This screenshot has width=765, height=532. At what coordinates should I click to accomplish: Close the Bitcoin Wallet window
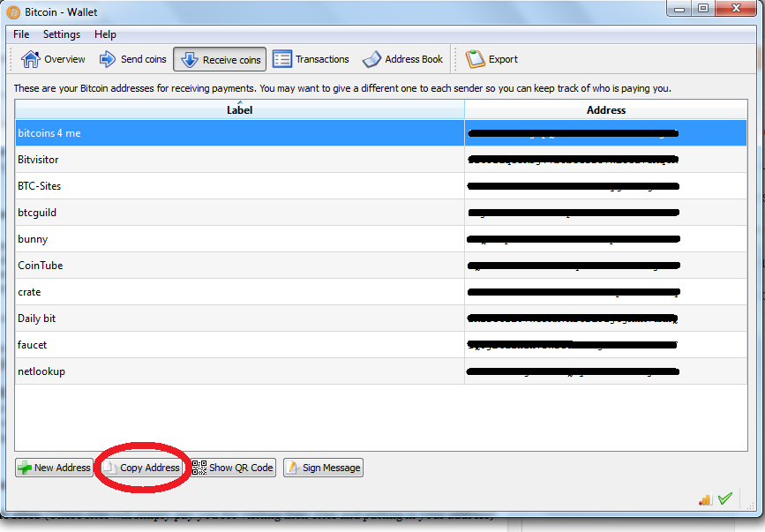point(736,8)
